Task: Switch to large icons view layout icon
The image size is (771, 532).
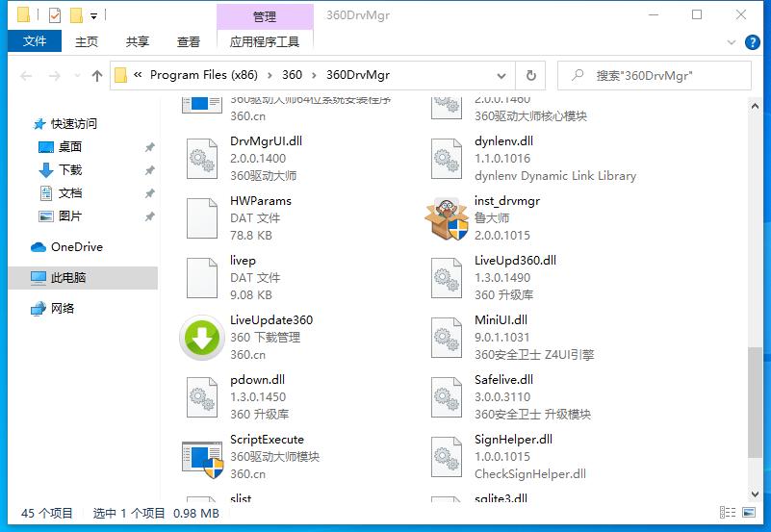Action: 749,513
